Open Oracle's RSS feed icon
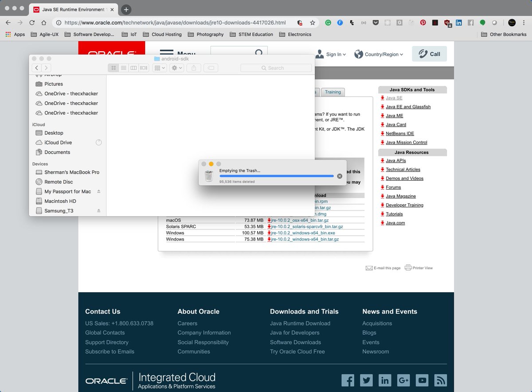 (441, 380)
